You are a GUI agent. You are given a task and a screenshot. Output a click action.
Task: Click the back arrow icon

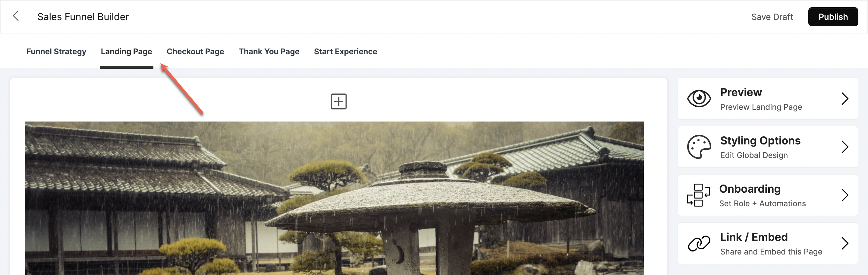point(15,16)
